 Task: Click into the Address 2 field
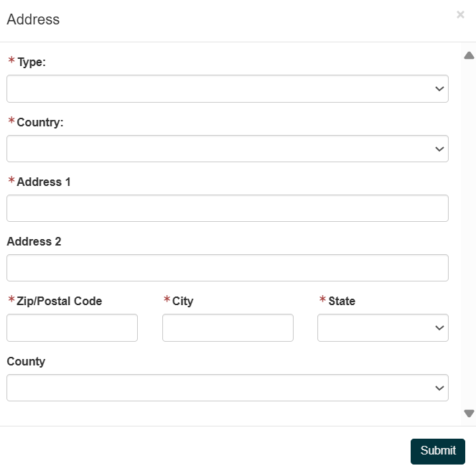(x=227, y=268)
